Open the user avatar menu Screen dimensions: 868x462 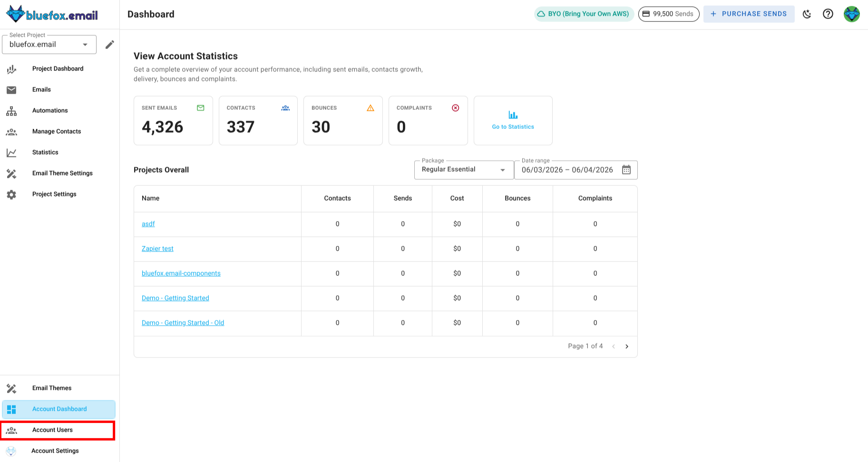pyautogui.click(x=851, y=14)
